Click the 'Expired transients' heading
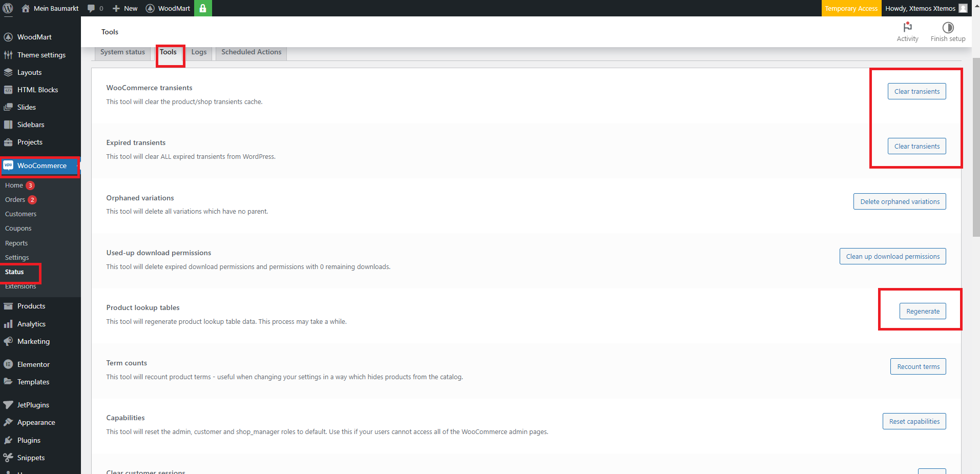 pyautogui.click(x=136, y=142)
